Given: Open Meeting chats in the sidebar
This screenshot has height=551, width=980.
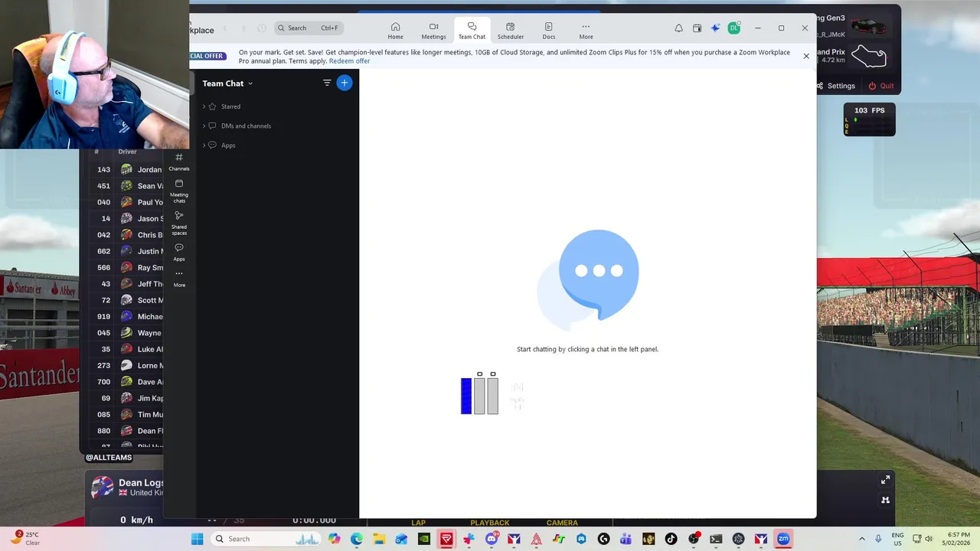Looking at the screenshot, I should (179, 191).
